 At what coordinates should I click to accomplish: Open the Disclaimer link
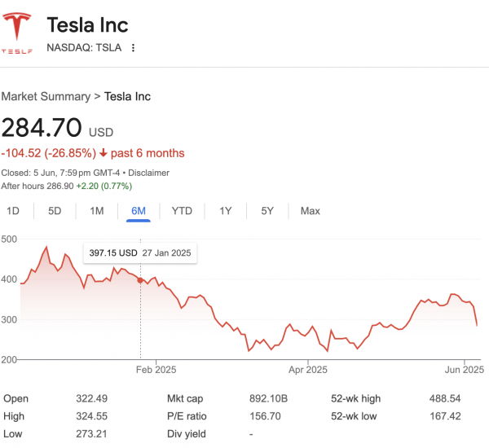(148, 173)
